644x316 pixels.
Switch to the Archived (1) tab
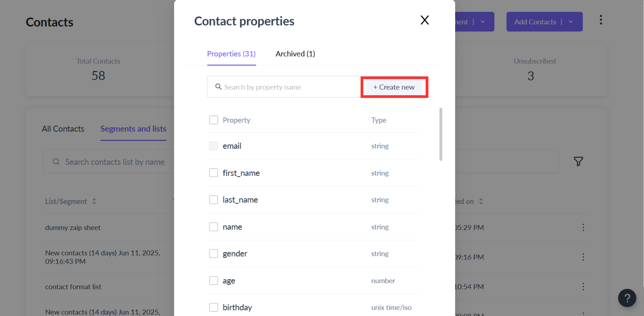[x=295, y=54]
